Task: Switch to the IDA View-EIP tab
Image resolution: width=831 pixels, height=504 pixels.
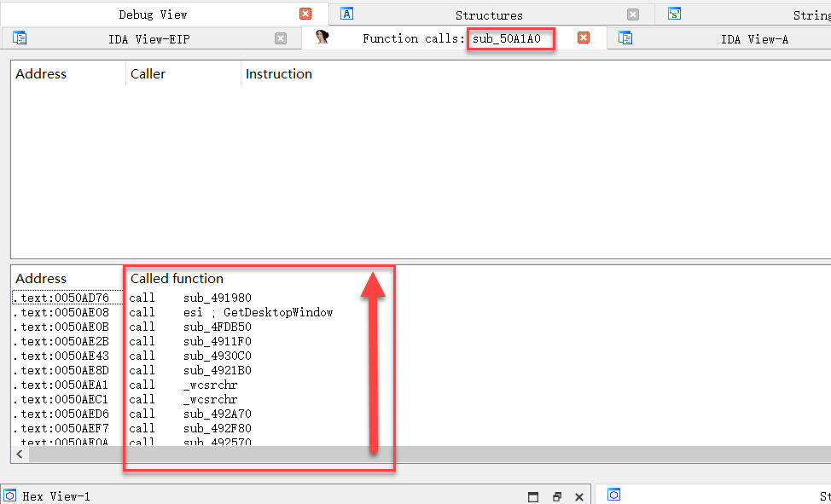Action: (x=149, y=39)
